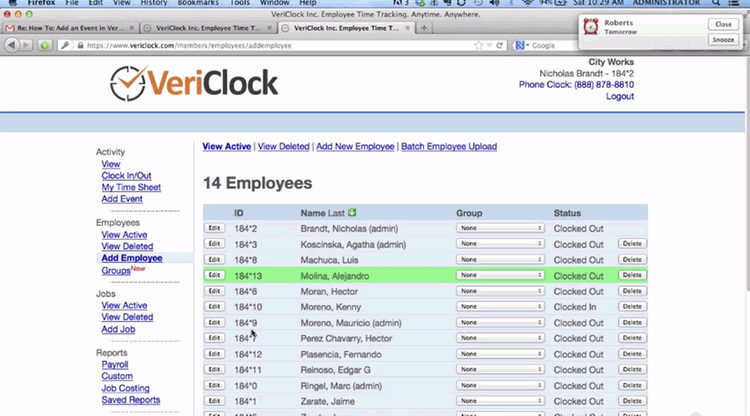The image size is (750, 416).
Task: Open My Time Sheet in sidebar
Action: (131, 187)
